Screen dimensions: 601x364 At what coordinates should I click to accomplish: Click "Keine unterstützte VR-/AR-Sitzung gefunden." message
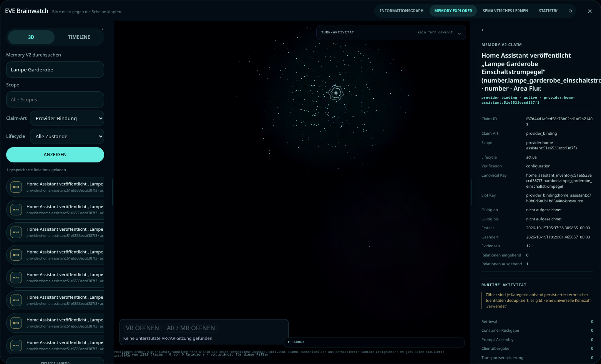(168, 338)
